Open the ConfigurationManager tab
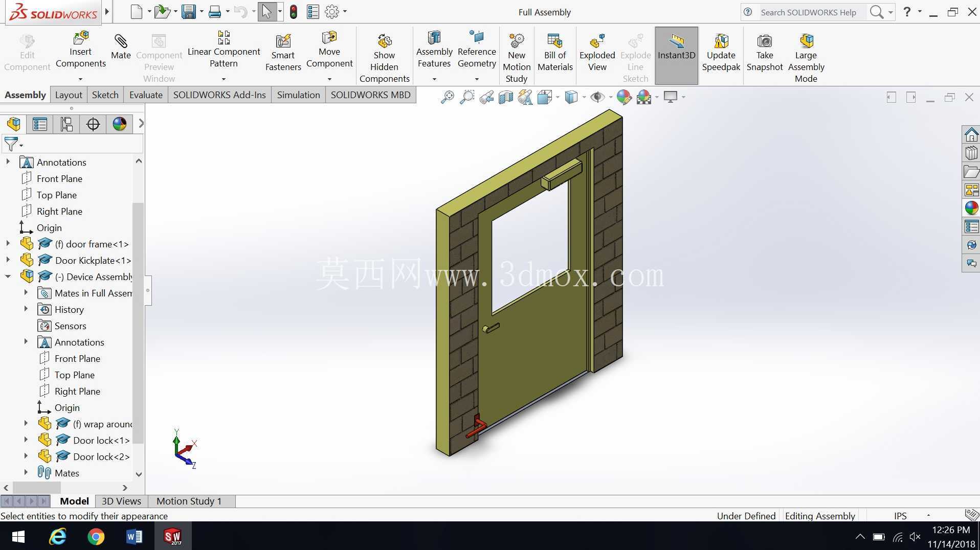 (x=66, y=124)
